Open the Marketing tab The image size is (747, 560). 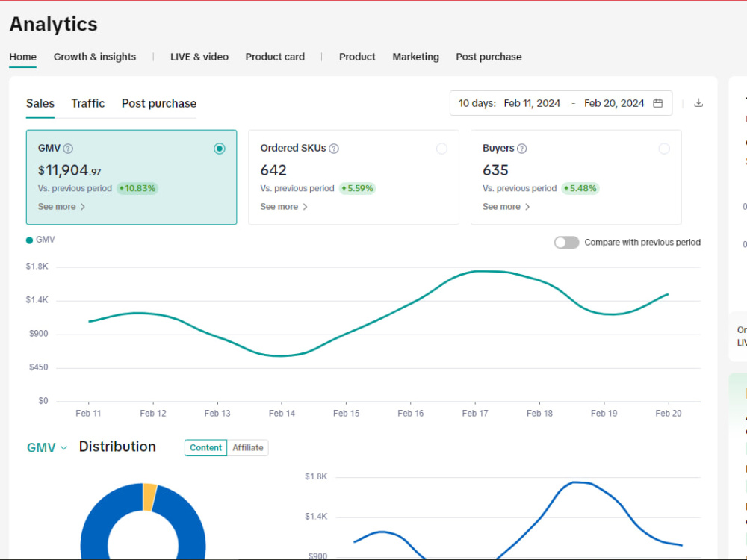(416, 57)
